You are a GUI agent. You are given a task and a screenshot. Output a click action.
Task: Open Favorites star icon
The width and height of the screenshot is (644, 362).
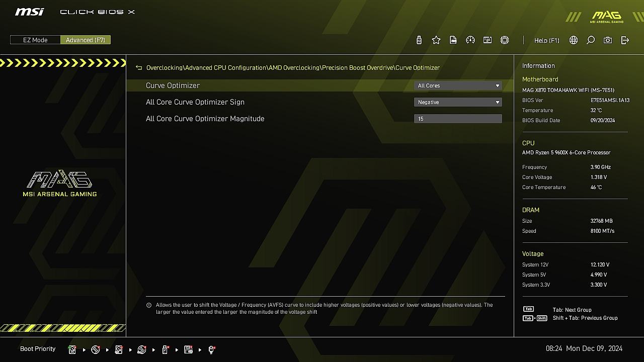(x=436, y=40)
